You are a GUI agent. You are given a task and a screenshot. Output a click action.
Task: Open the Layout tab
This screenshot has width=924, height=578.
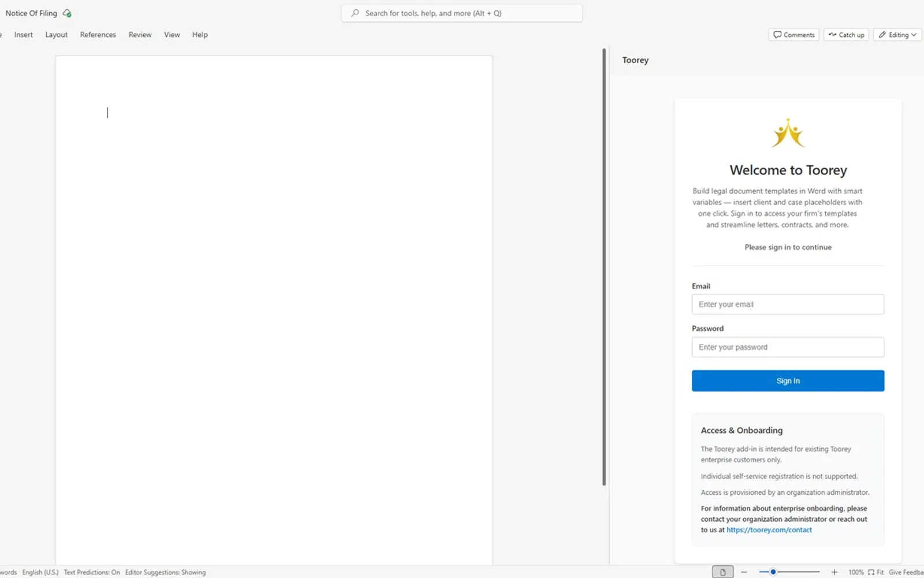57,35
